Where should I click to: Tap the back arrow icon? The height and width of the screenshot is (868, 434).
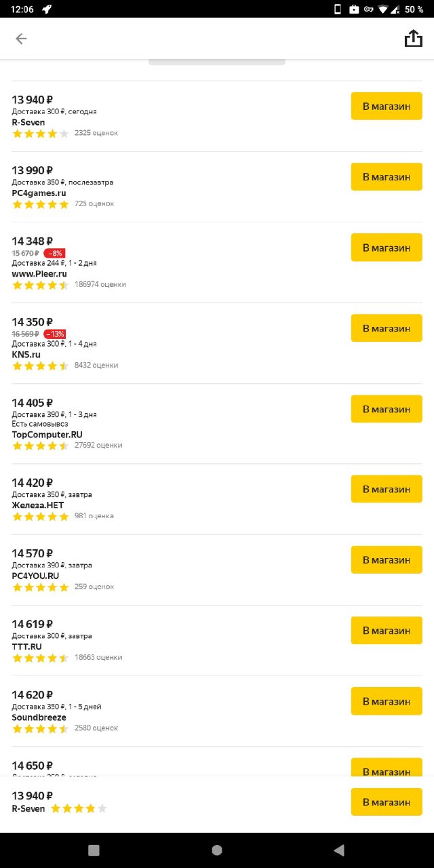pyautogui.click(x=21, y=39)
